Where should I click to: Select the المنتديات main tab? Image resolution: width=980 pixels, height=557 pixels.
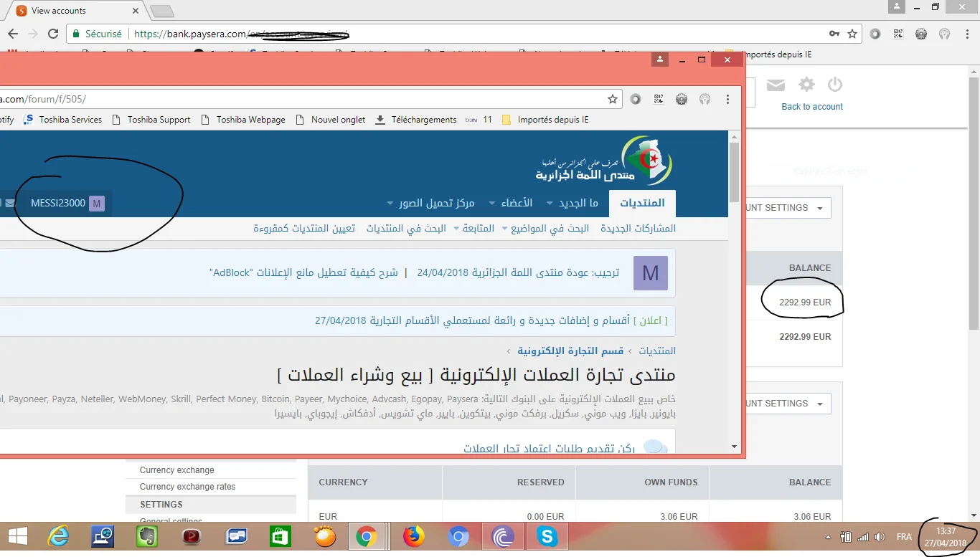642,203
